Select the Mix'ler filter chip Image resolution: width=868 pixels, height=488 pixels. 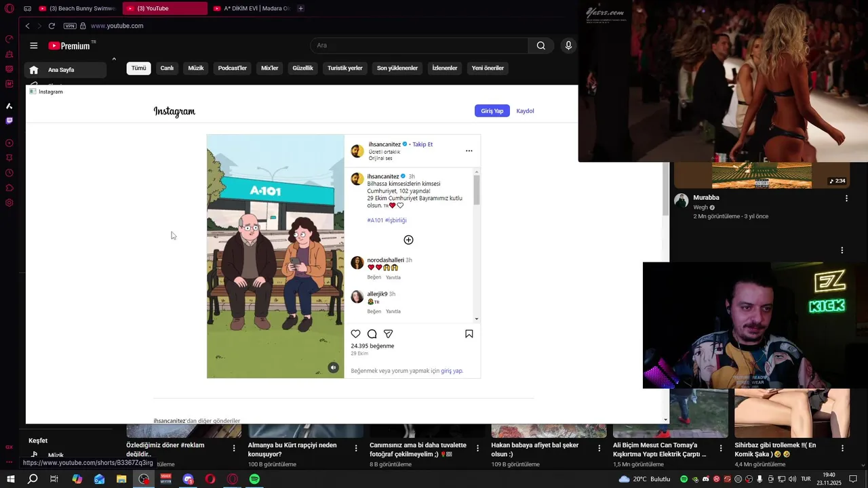pos(270,68)
